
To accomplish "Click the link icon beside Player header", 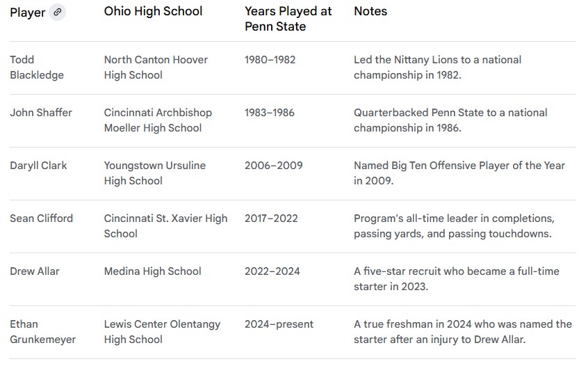I will 58,12.
